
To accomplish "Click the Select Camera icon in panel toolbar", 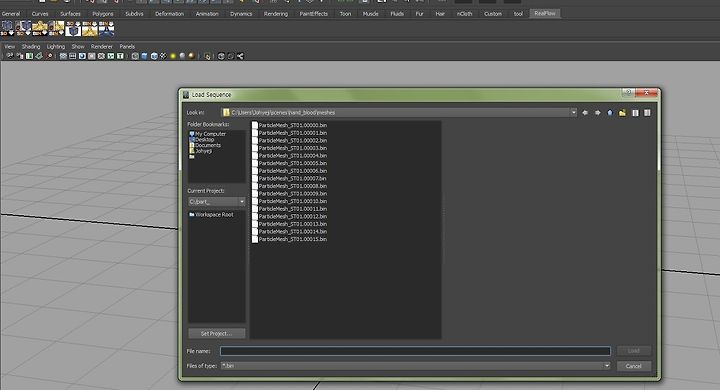I will click(x=10, y=56).
